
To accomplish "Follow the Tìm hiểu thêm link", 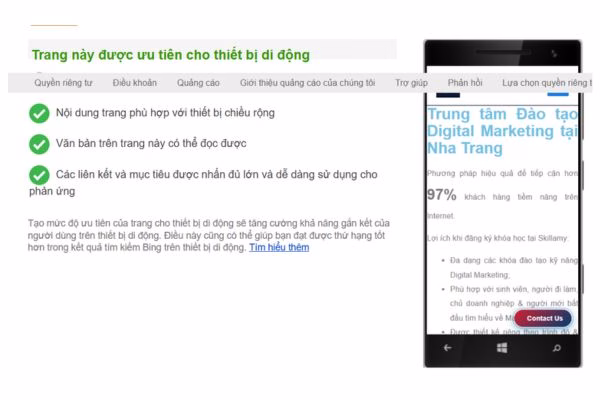I will point(279,247).
